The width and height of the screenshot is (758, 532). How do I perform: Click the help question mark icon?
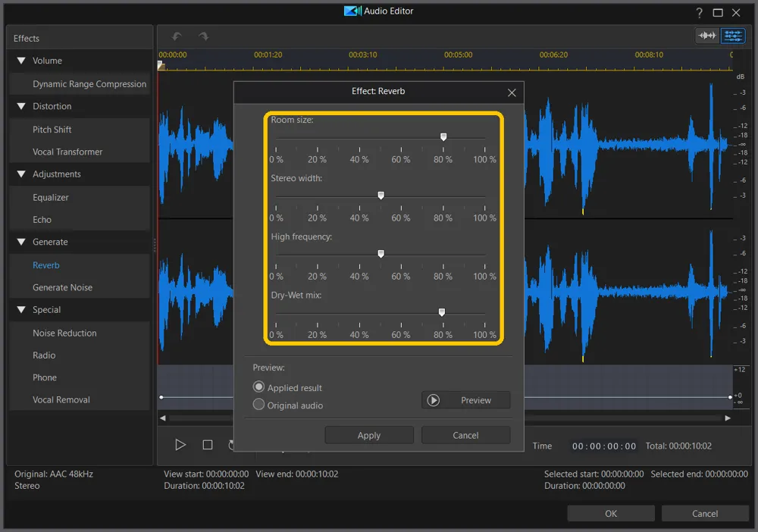tap(699, 13)
